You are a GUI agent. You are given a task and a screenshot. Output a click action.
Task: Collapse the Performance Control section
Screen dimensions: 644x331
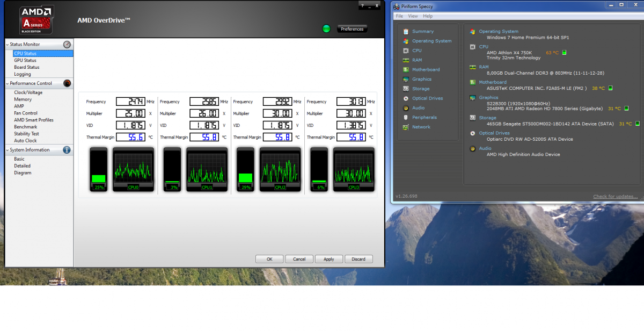coord(8,83)
